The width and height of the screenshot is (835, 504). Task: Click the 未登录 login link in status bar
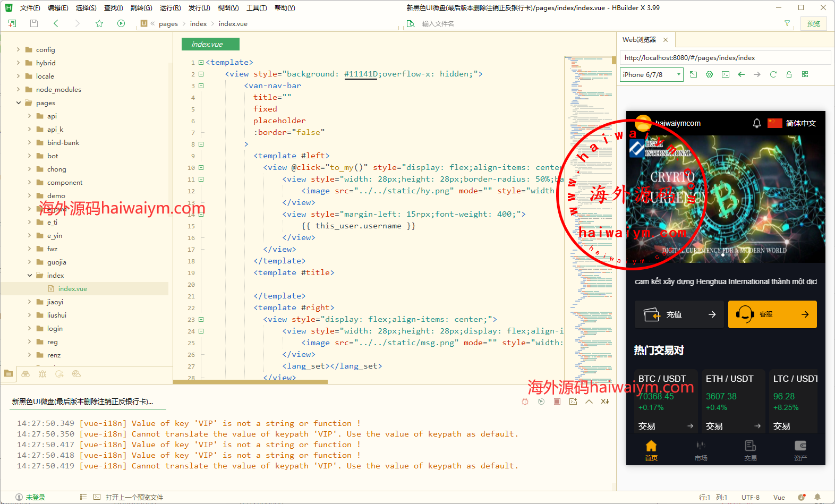(35, 497)
